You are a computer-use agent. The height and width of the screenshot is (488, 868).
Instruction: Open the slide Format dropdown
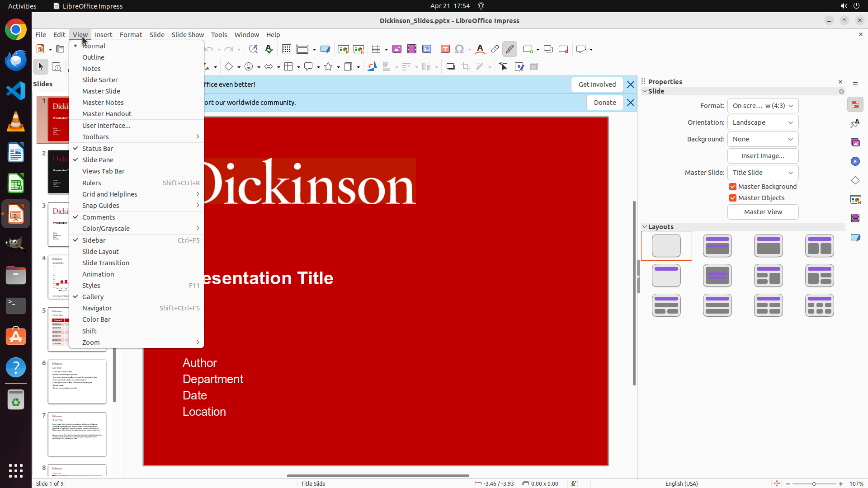coord(763,106)
